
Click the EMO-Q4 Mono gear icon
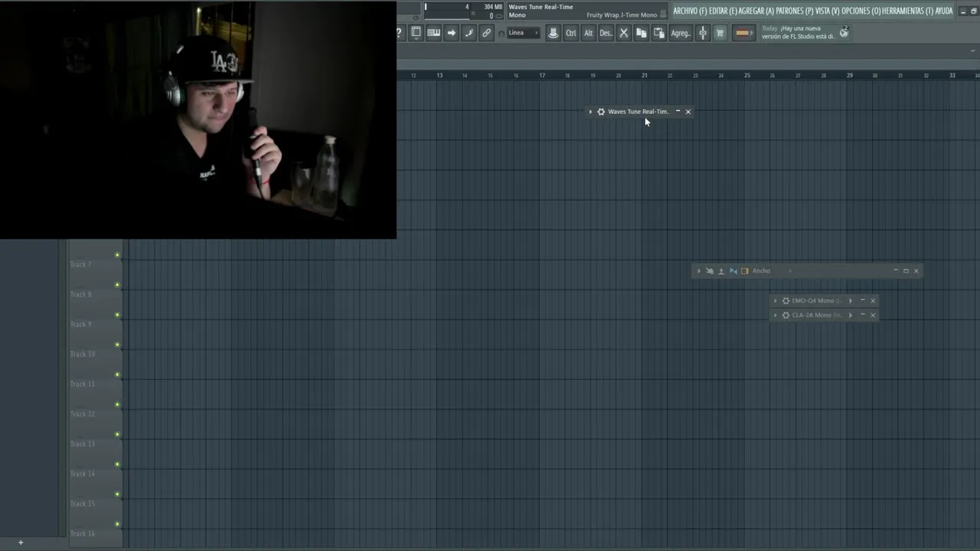pyautogui.click(x=786, y=301)
